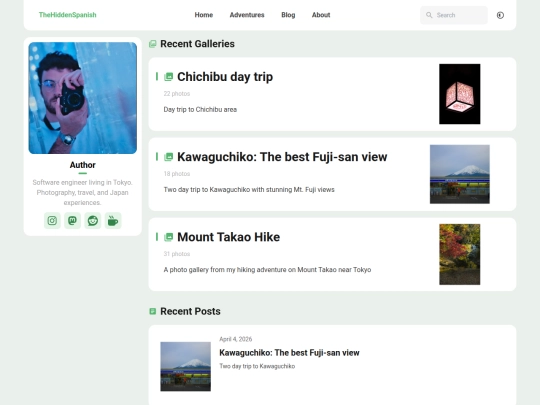Open the Blog navigation link
540x405 pixels.
pos(288,15)
